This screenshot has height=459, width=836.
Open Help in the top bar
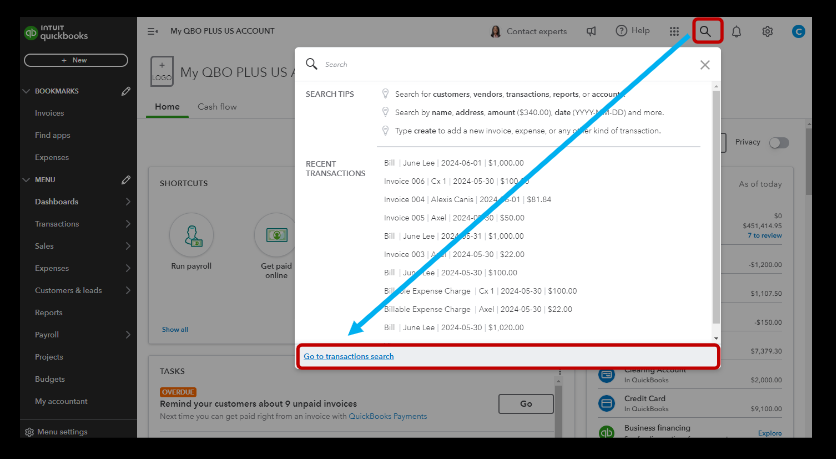click(x=633, y=31)
